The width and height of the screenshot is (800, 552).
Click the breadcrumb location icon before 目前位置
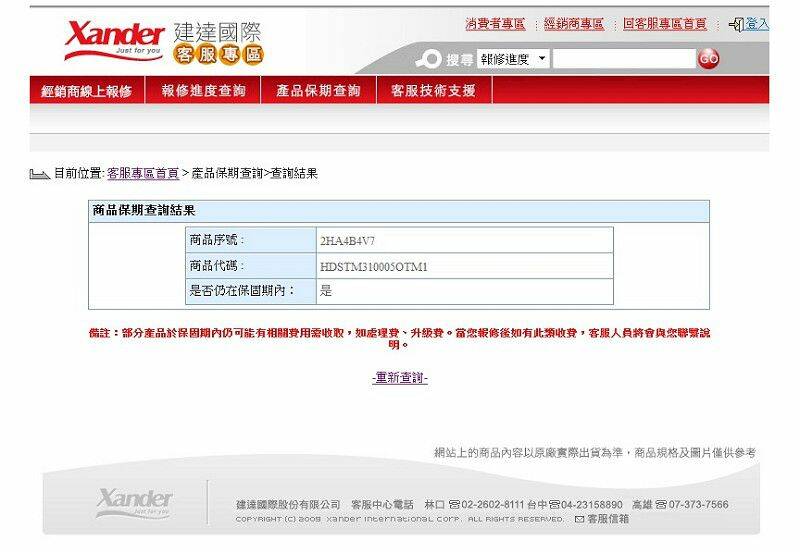[39, 174]
